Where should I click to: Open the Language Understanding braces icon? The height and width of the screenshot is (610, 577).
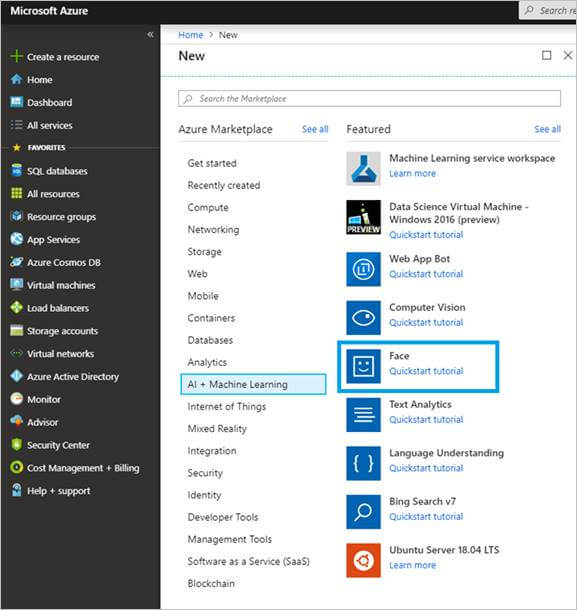(363, 463)
